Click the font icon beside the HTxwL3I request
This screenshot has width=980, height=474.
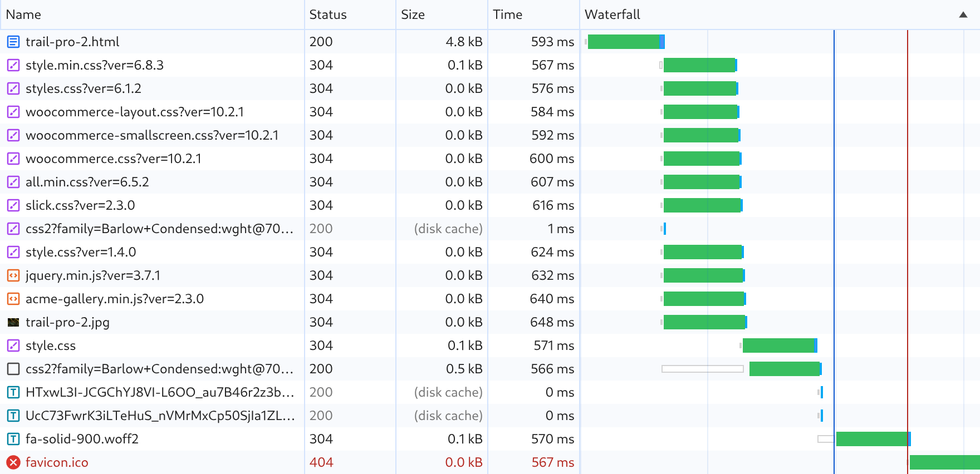(x=13, y=392)
